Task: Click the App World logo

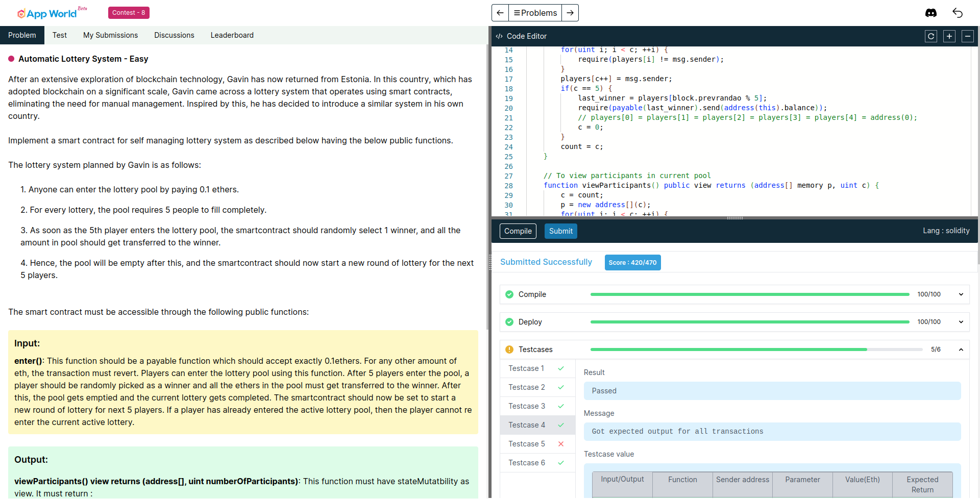Action: coord(47,13)
